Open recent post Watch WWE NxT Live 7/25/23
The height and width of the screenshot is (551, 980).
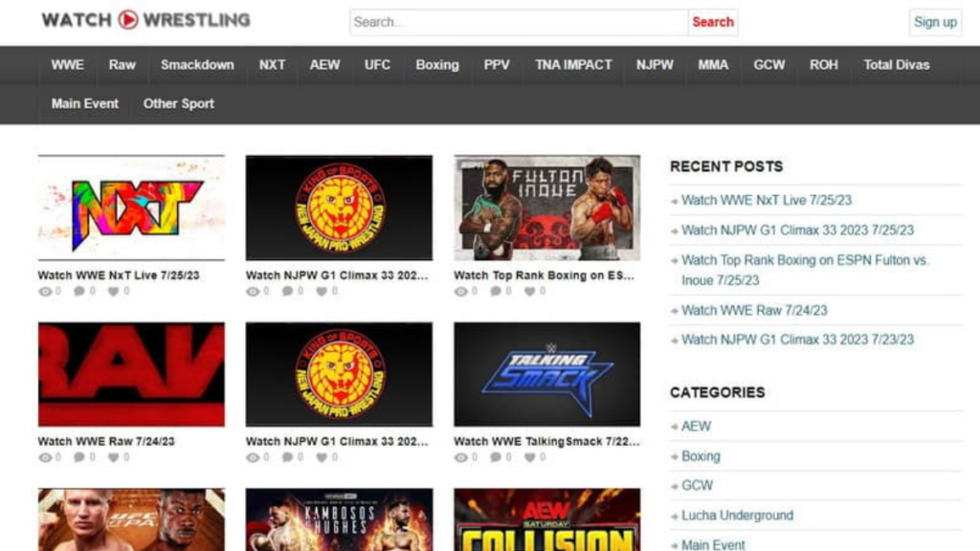pos(767,201)
